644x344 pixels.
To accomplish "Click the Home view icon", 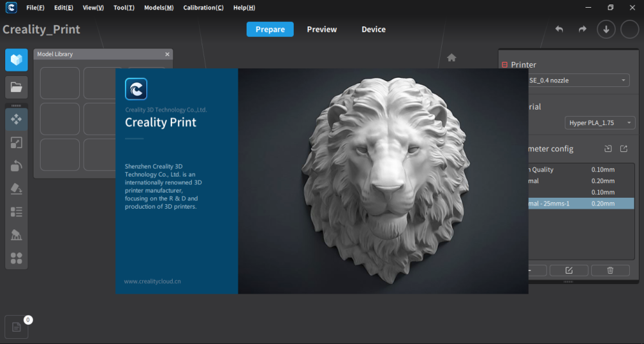I will (x=451, y=57).
